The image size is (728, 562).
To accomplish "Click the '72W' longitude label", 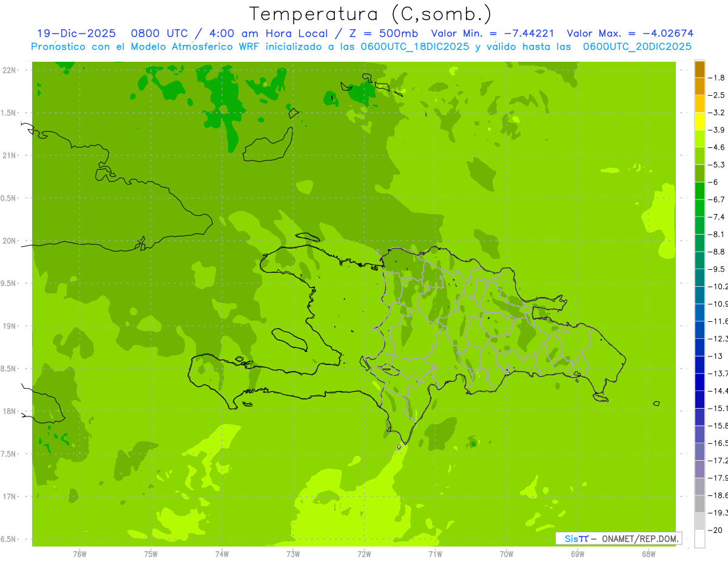I will 364,554.
